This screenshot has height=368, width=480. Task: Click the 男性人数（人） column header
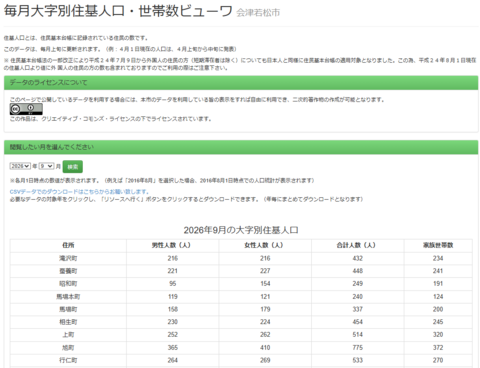[x=173, y=245]
